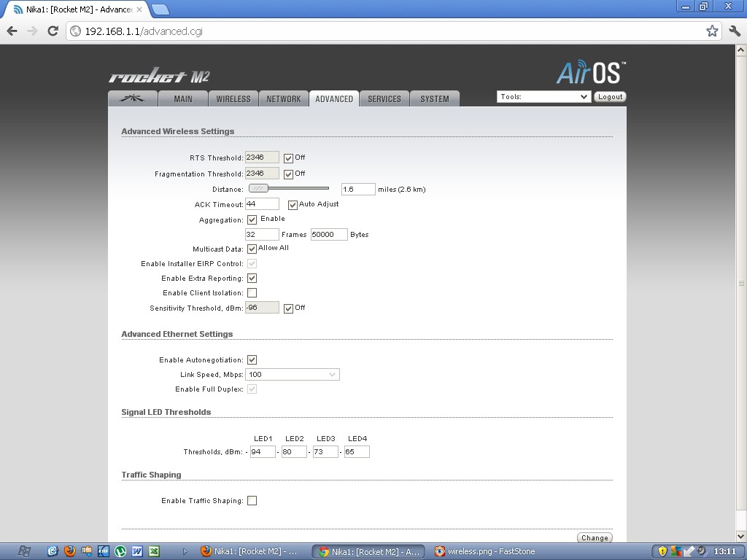Toggle RTS Threshold Off checkbox
The width and height of the screenshot is (747, 560).
(x=288, y=158)
